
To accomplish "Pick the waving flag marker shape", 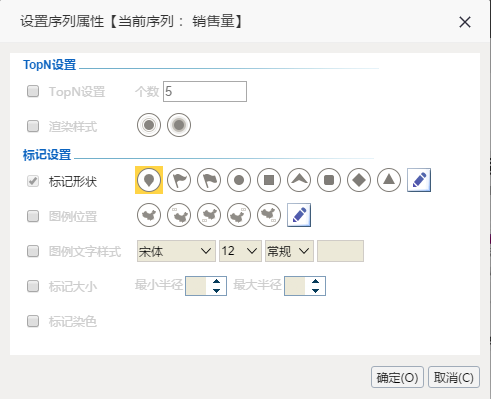I will point(209,180).
